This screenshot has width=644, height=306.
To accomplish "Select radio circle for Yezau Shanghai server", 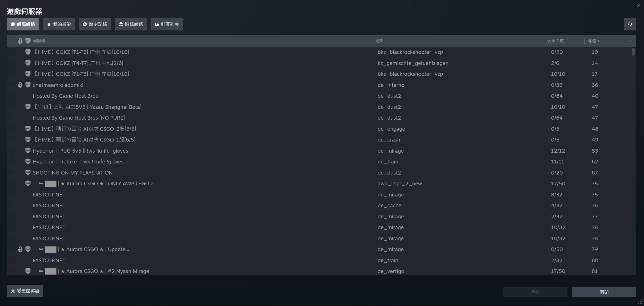I will pyautogui.click(x=11, y=107).
